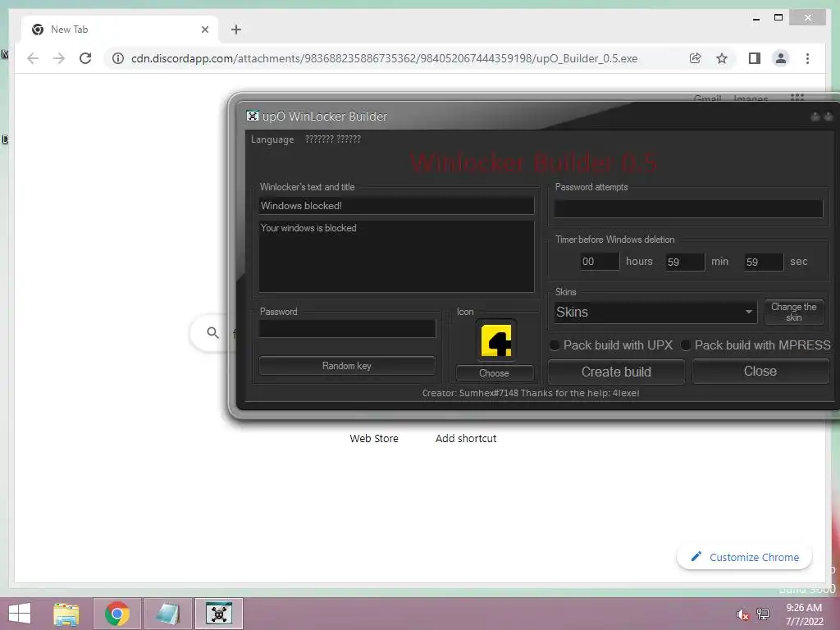
Task: Open the ??????? ?????? menu item
Action: [x=333, y=139]
